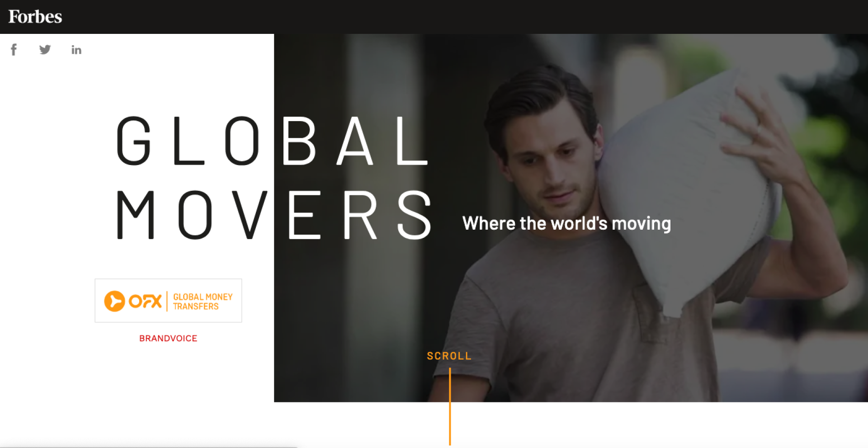Open the Forbes homepage logo
This screenshot has height=448, width=868.
[x=35, y=17]
